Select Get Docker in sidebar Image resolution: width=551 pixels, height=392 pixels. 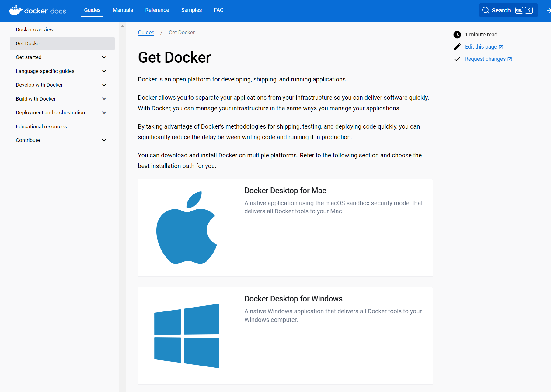62,43
